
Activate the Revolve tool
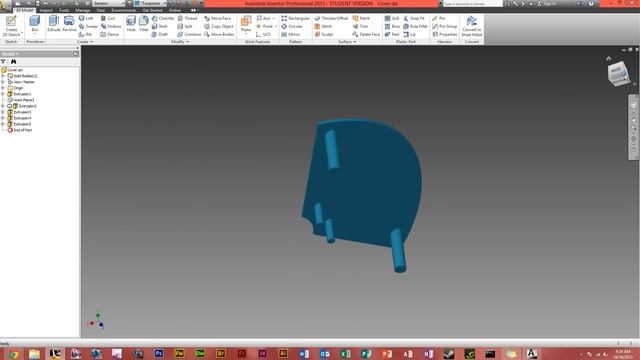tap(69, 24)
